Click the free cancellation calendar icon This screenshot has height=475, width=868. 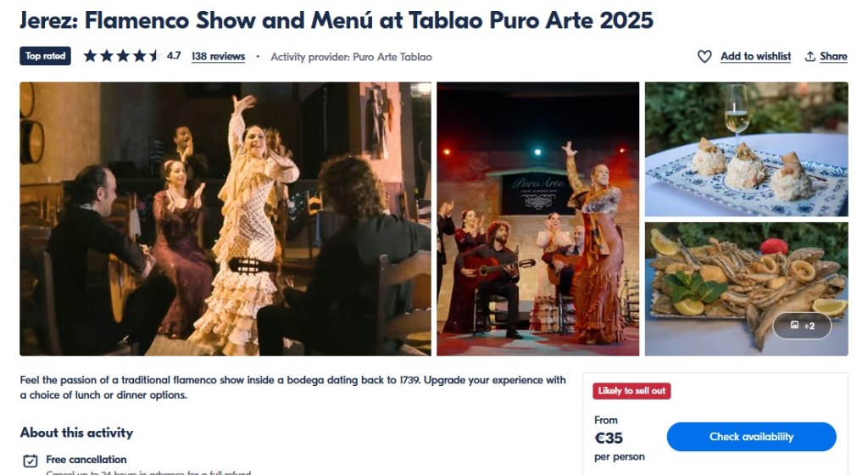[x=31, y=461]
